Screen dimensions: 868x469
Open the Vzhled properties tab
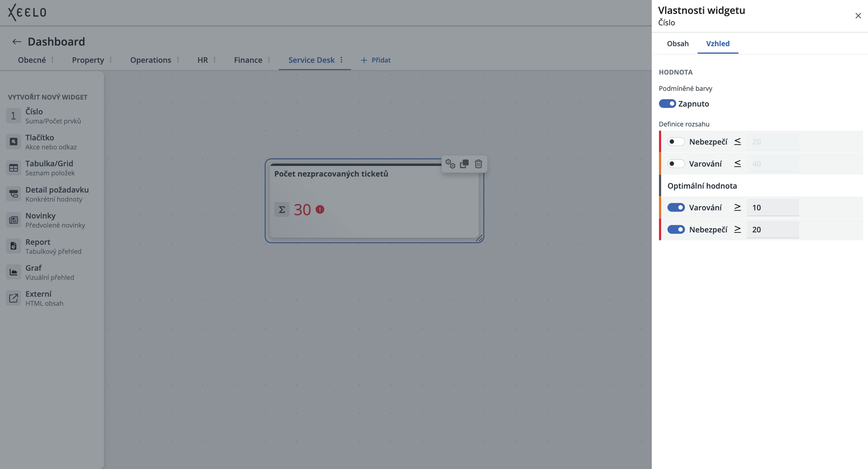point(718,43)
